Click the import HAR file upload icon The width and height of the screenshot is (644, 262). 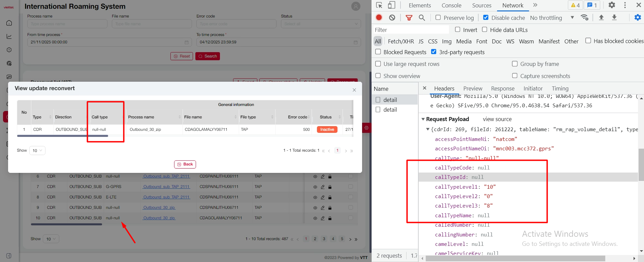pyautogui.click(x=601, y=17)
